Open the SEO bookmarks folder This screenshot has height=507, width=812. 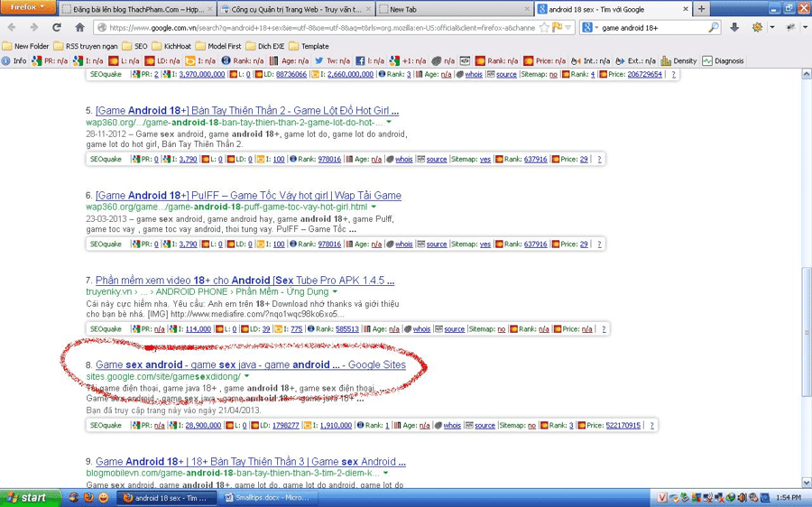(x=134, y=46)
